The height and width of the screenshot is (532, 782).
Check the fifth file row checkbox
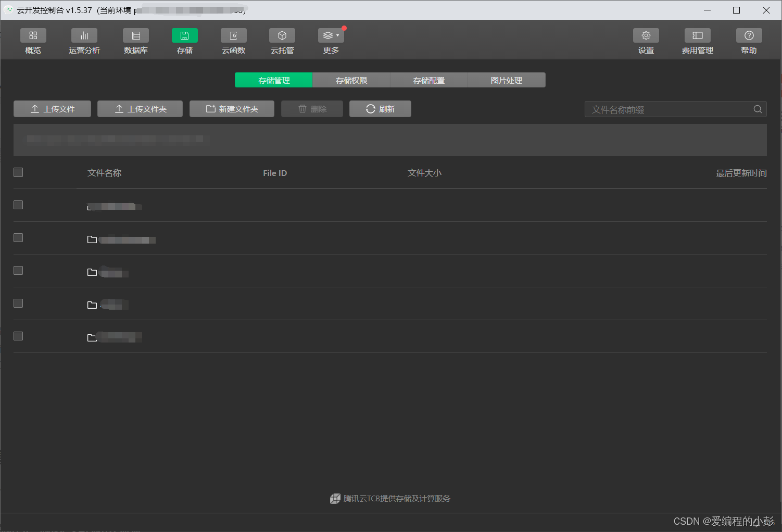(x=18, y=336)
